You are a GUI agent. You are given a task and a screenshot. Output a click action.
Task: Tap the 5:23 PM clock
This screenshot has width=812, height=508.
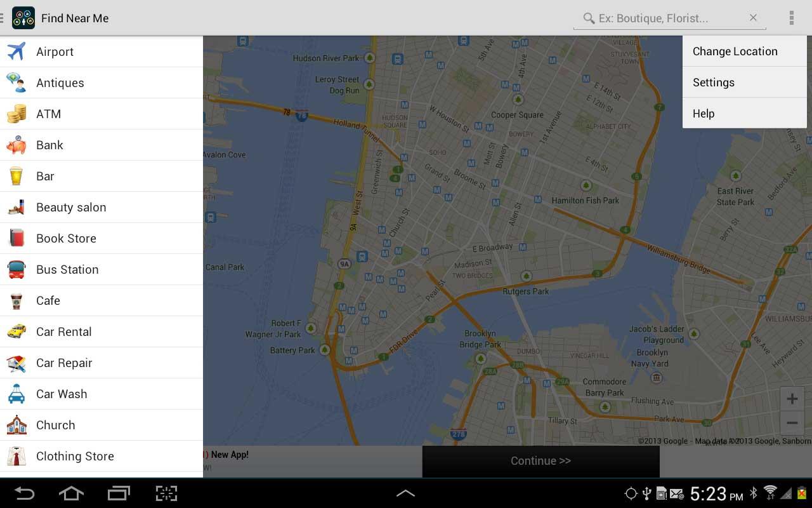point(716,493)
